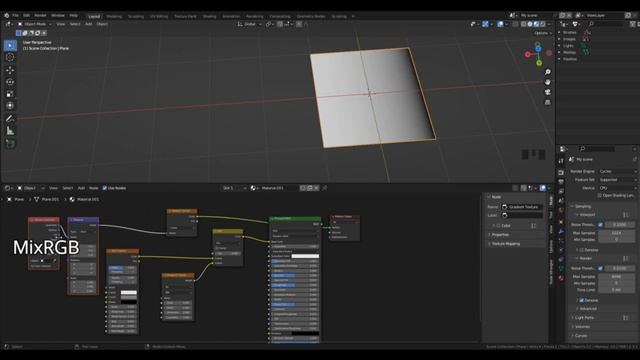Click the blue Z axis of navigation gizmo
The width and height of the screenshot is (640, 360).
pyautogui.click(x=538, y=49)
